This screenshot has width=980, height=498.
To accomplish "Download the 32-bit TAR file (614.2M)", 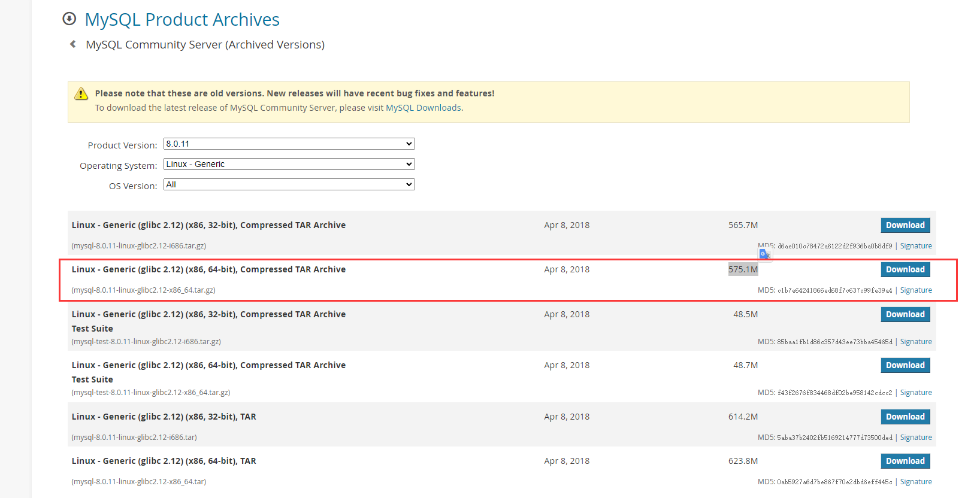I will 905,417.
